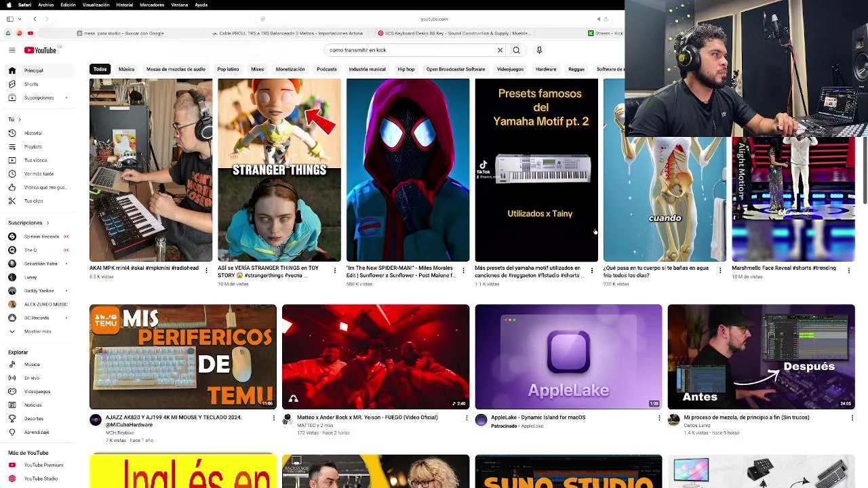Viewport: 868px width, 488px height.
Task: Open options for Spider-Man Miles Morales short
Action: pos(463,270)
